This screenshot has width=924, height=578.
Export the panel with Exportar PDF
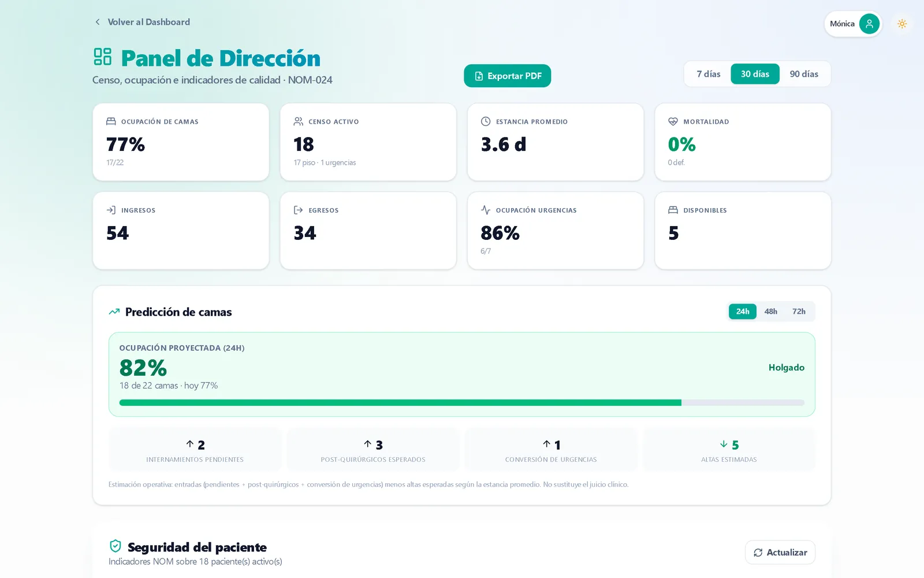point(508,76)
